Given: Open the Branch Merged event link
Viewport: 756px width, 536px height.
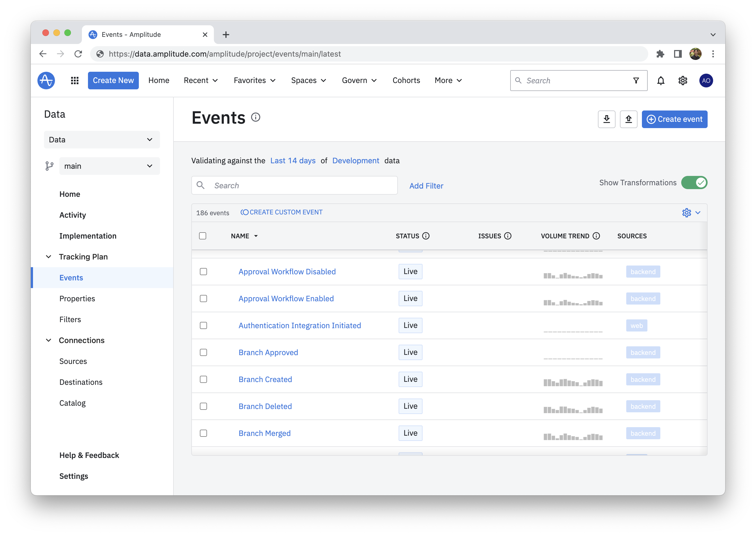Looking at the screenshot, I should coord(264,433).
